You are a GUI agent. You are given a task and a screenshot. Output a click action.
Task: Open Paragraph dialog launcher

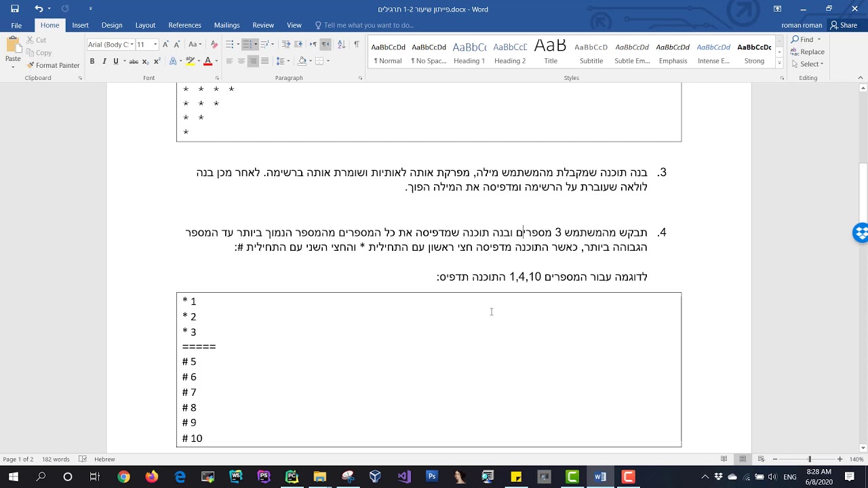click(x=360, y=78)
